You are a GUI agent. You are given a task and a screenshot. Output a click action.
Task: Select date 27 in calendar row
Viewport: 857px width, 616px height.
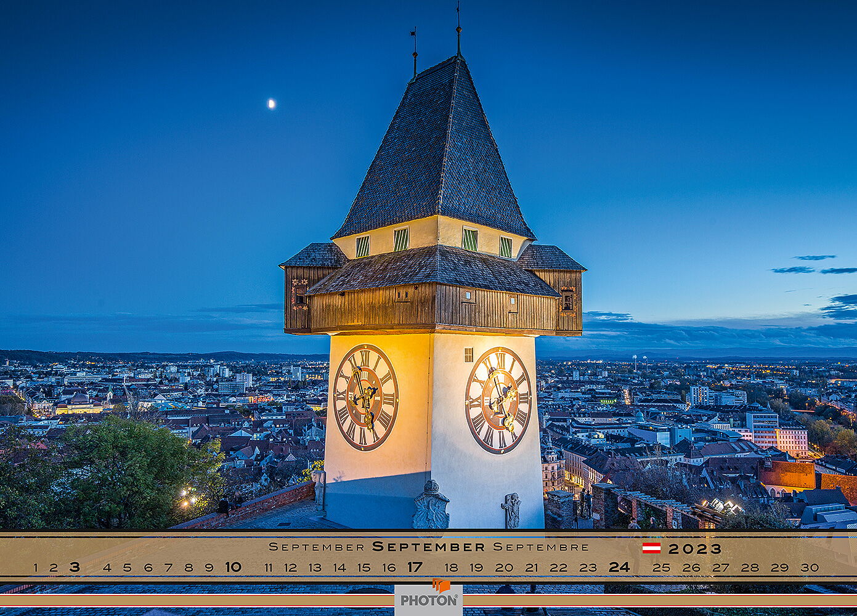point(720,568)
